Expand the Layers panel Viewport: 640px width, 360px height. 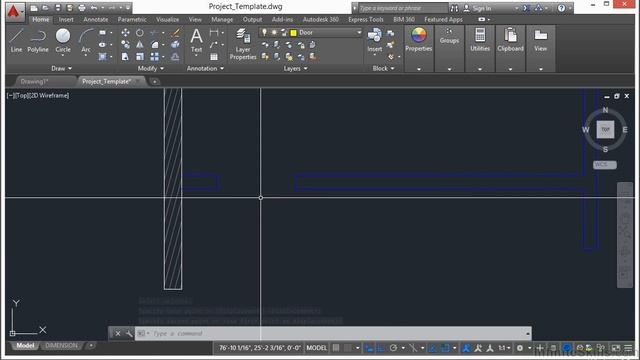click(x=296, y=69)
